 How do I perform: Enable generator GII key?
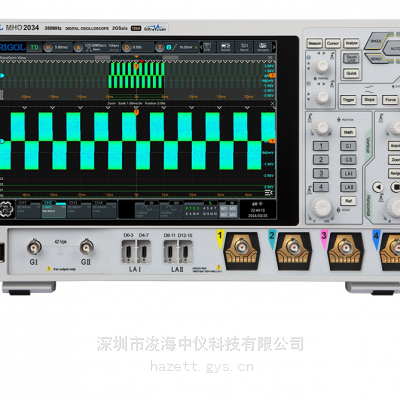tap(348, 160)
